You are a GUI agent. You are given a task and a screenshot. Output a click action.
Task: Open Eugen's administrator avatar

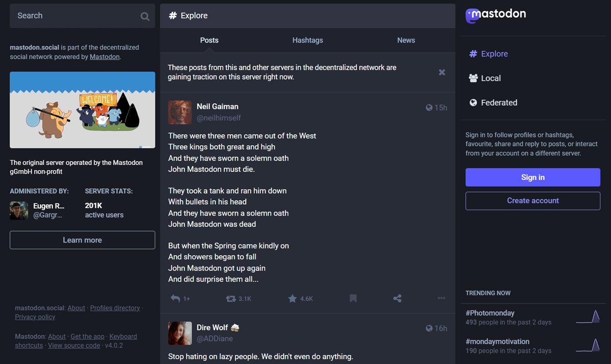coord(19,211)
